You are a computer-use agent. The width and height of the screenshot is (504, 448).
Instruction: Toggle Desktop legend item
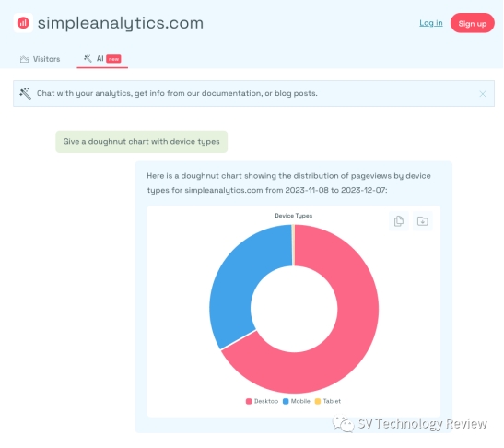(x=262, y=401)
